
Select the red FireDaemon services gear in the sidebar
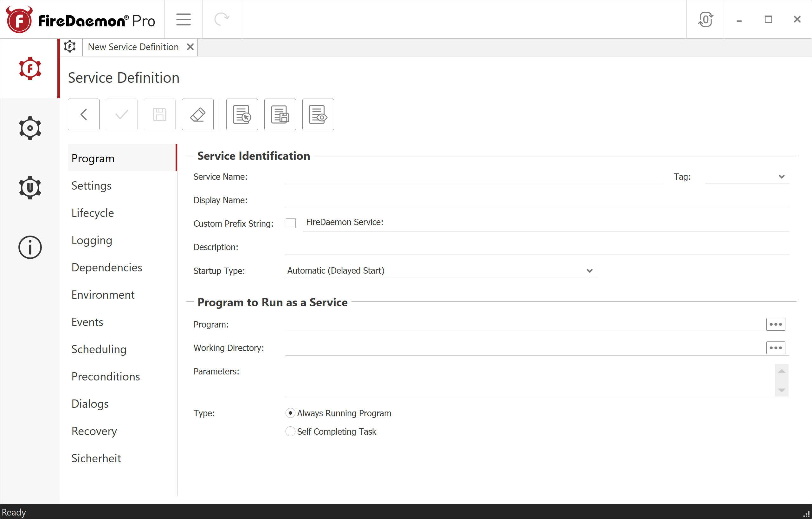tap(30, 68)
